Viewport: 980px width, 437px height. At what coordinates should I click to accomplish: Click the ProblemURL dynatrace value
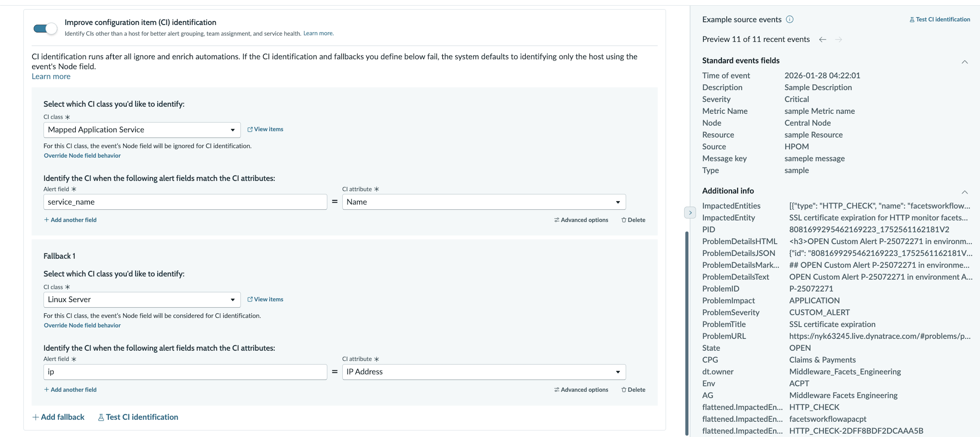tap(879, 336)
